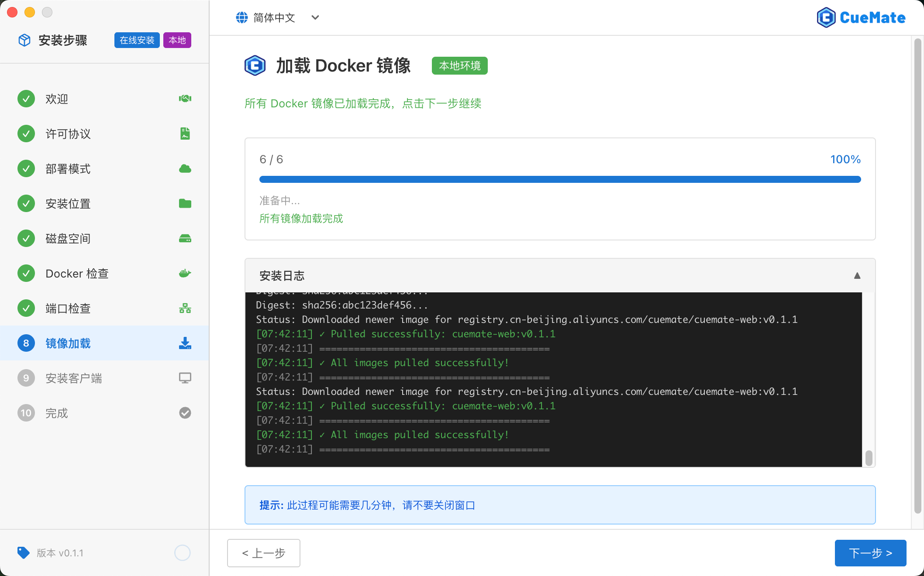Click the CueMate logo in top right
This screenshot has height=576, width=924.
(x=861, y=17)
